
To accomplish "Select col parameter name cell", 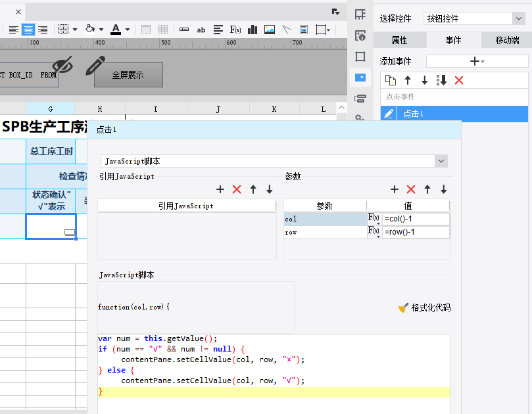I will point(325,219).
